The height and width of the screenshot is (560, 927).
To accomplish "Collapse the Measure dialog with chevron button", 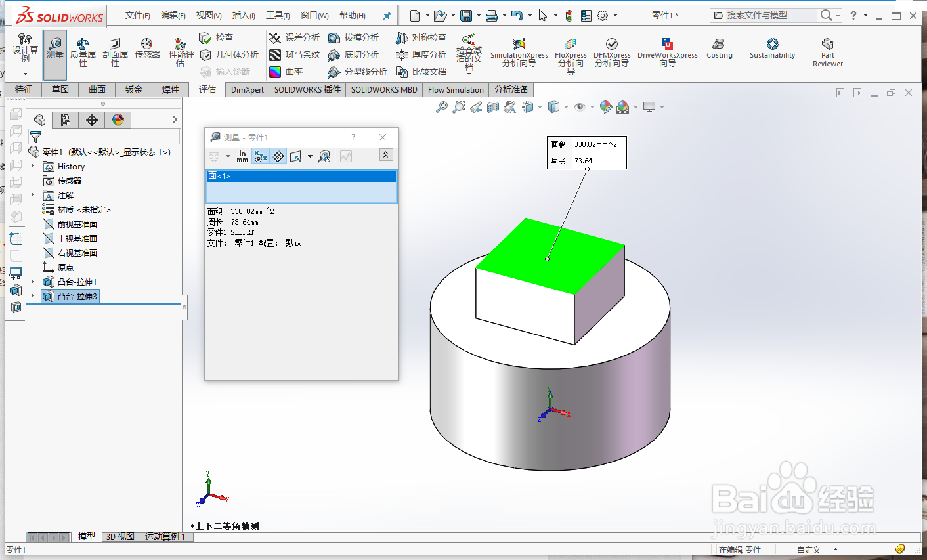I will click(x=386, y=155).
